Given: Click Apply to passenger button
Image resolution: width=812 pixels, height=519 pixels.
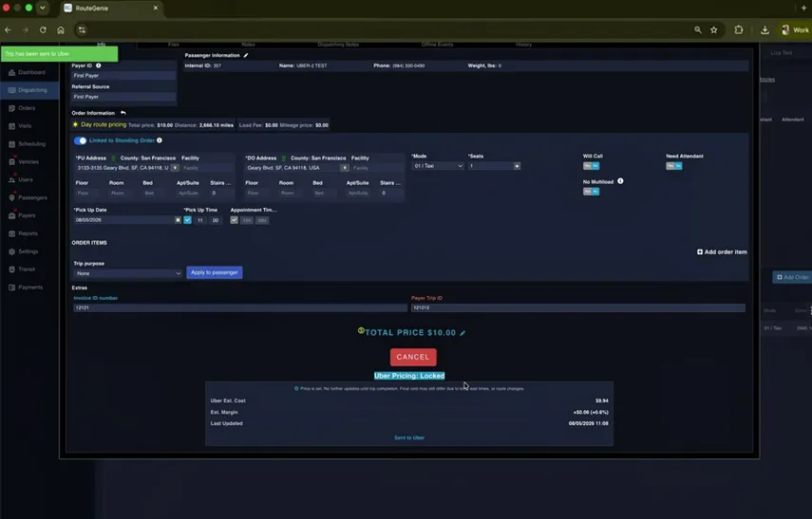Looking at the screenshot, I should point(215,272).
